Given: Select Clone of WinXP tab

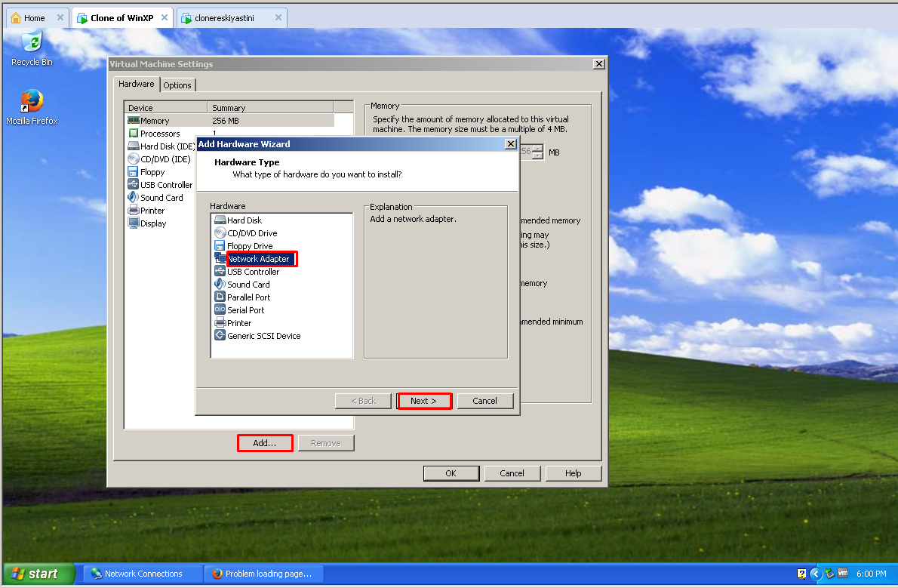Looking at the screenshot, I should click(121, 18).
